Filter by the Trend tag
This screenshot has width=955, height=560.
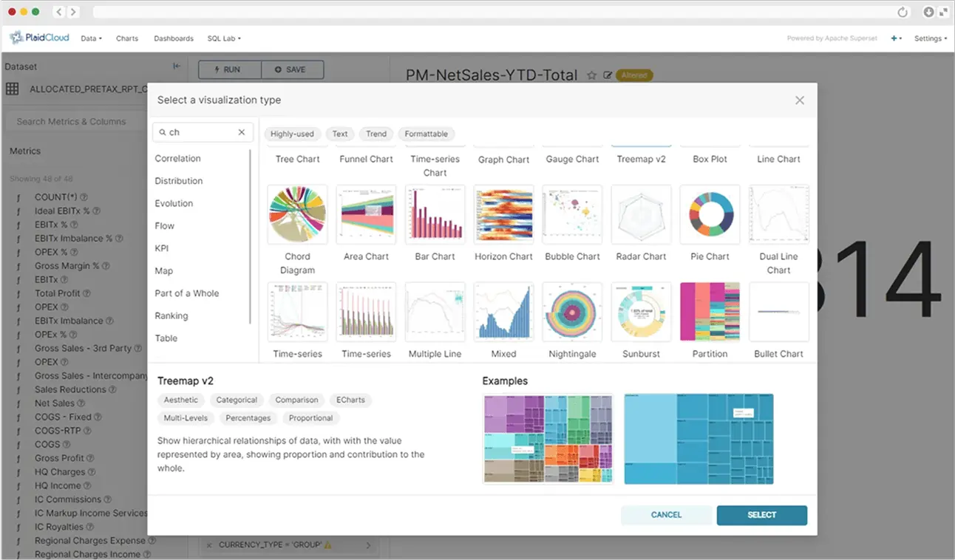(x=376, y=134)
